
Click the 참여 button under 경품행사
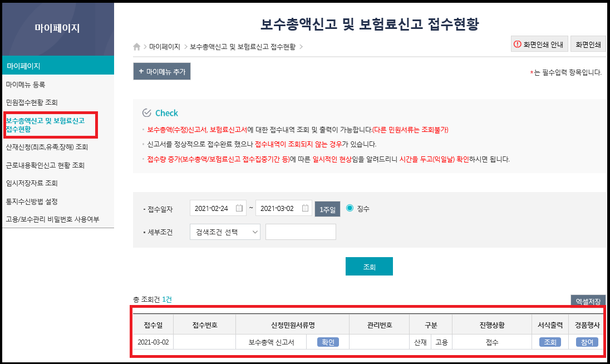click(587, 342)
